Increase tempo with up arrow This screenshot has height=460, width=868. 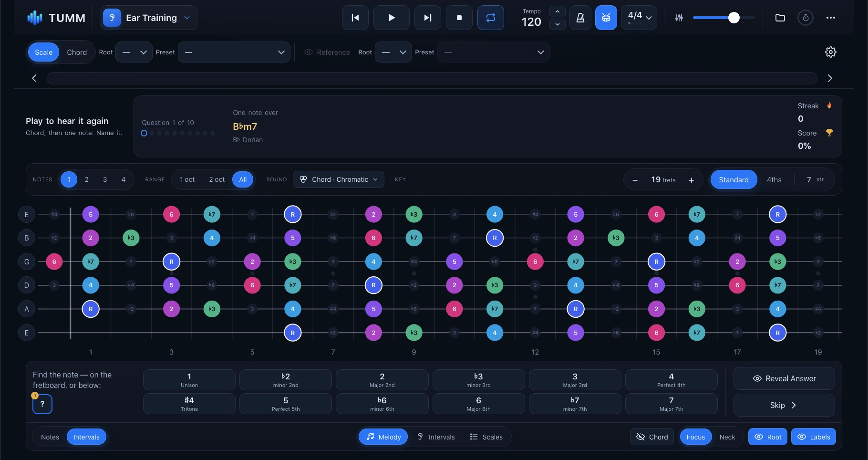(558, 11)
